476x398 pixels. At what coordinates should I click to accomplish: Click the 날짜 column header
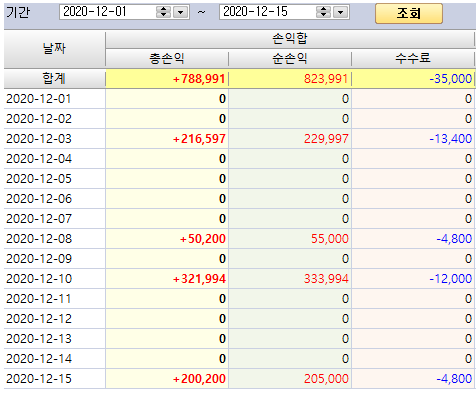pos(54,49)
